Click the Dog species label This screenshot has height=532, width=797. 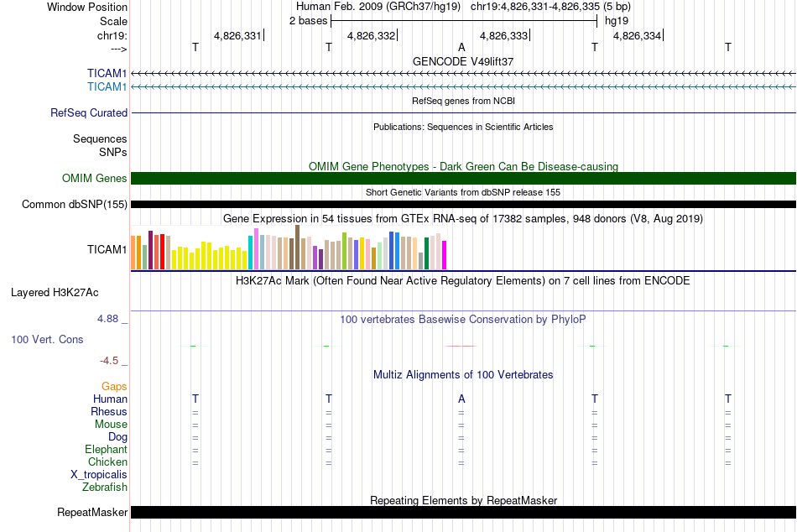coord(117,437)
